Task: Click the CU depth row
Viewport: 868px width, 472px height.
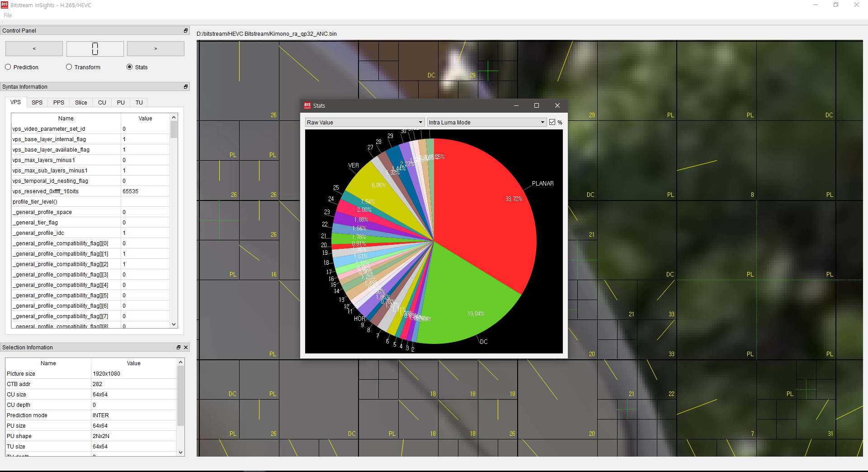Action: click(x=91, y=405)
